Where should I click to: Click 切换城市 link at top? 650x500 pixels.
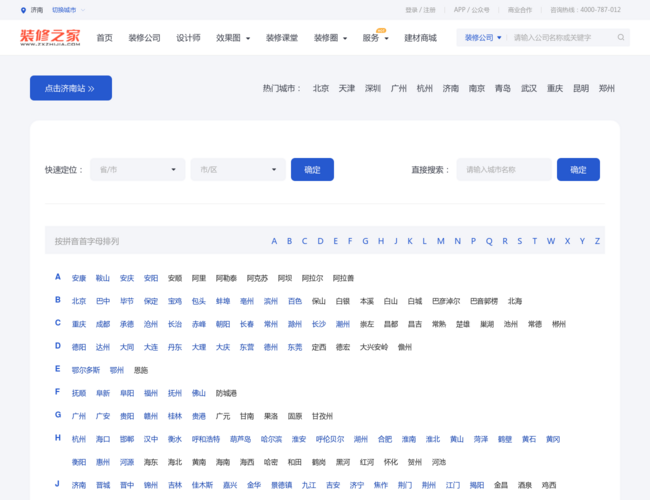click(x=64, y=10)
